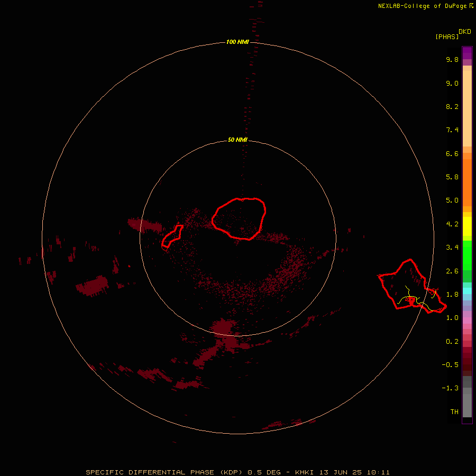Click the 4.2 value on color scale
The width and height of the screenshot is (476, 476).
click(452, 224)
